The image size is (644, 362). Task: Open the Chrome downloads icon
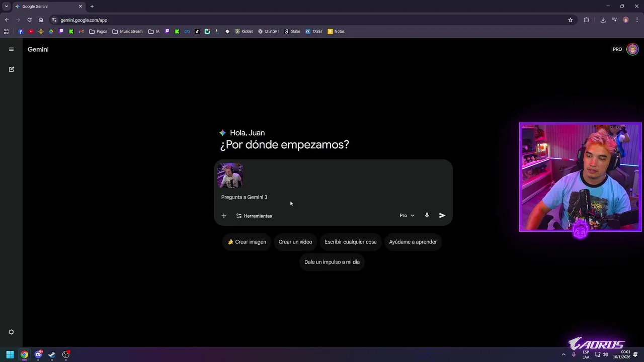coord(603,20)
